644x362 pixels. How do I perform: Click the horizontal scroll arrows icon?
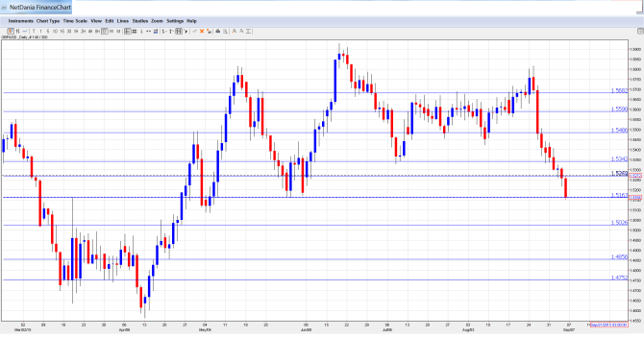coord(148,31)
